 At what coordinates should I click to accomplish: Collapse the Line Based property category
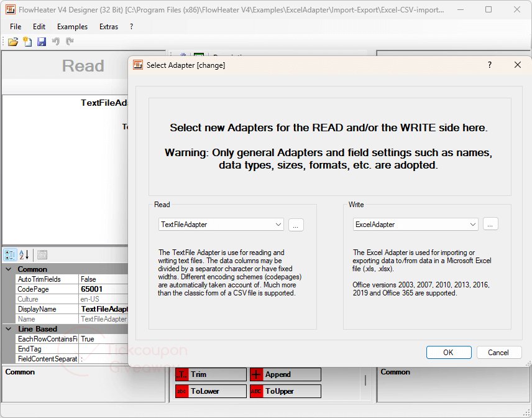click(x=9, y=329)
